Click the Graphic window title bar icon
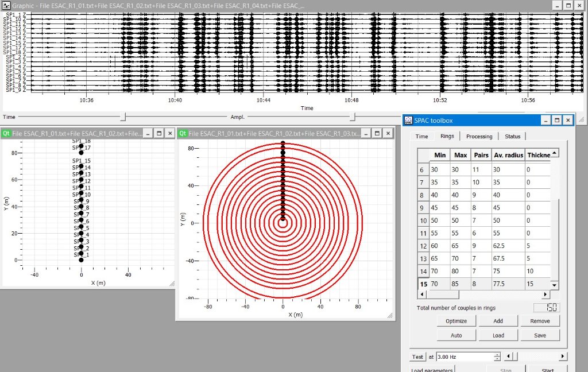The height and width of the screenshot is (372, 588). pos(6,5)
